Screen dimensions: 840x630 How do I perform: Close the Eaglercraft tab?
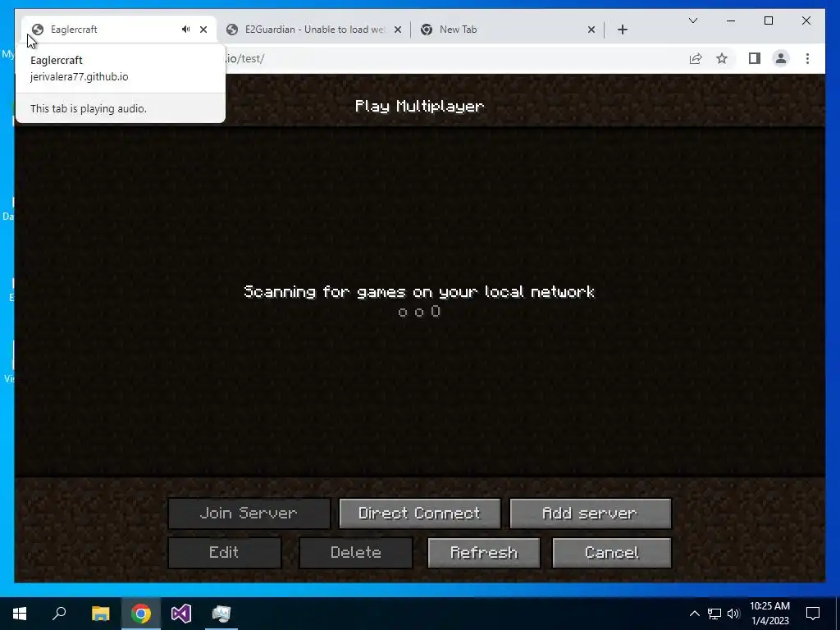tap(203, 30)
